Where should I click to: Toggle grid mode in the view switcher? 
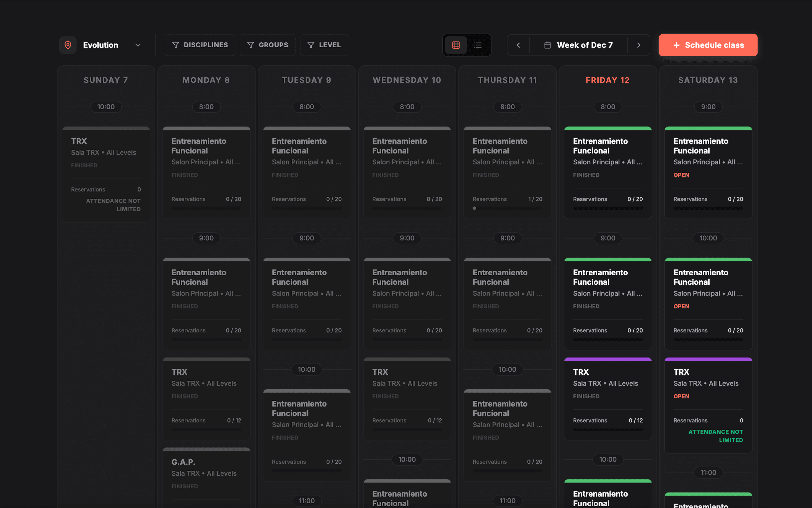click(x=456, y=45)
